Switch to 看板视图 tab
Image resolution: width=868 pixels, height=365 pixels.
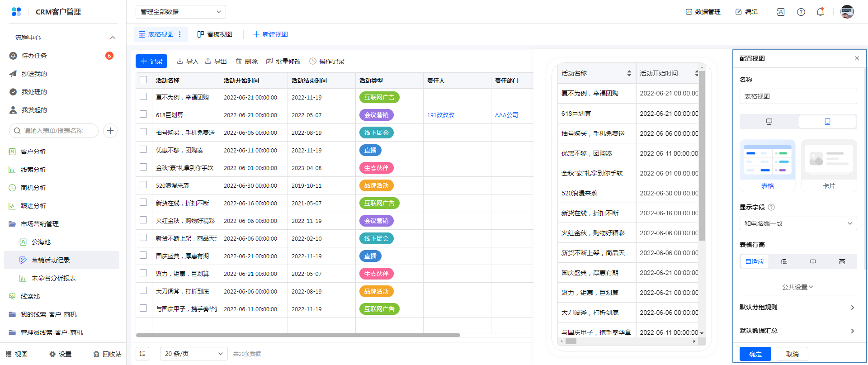coord(215,34)
